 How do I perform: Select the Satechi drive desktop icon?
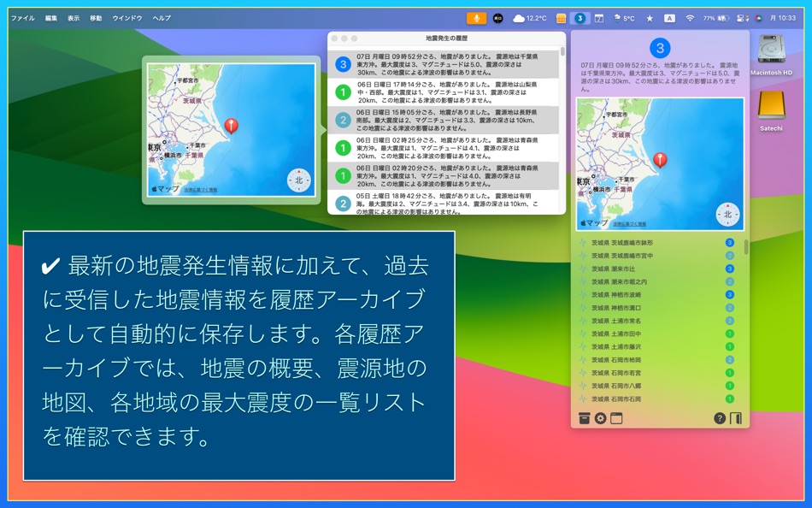coord(771,111)
